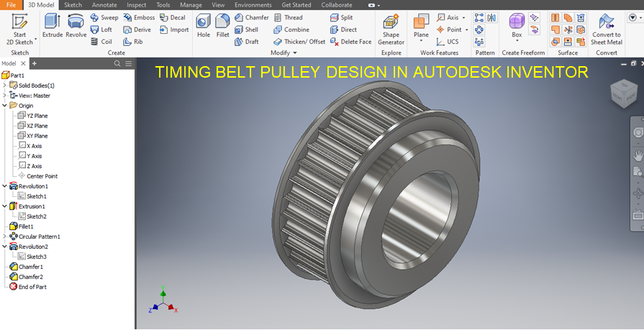Collapse the Origin folder
Image resolution: width=644 pixels, height=330 pixels.
click(x=4, y=106)
